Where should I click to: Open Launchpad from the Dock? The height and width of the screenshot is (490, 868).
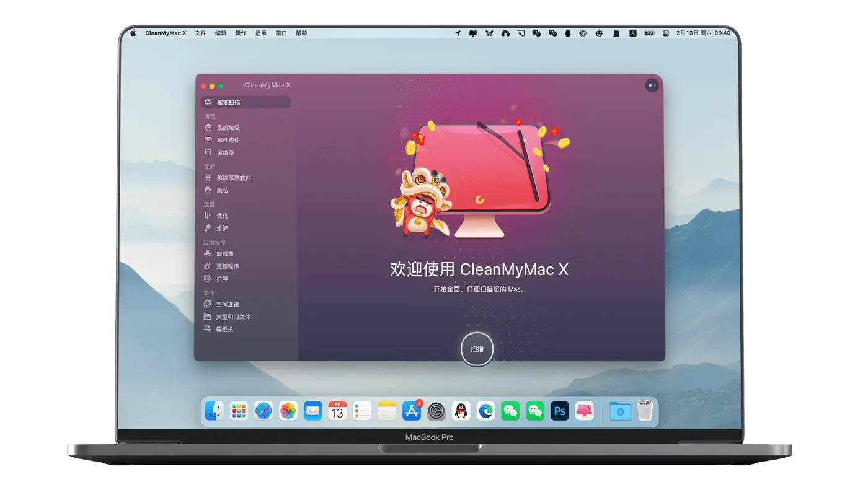point(239,410)
